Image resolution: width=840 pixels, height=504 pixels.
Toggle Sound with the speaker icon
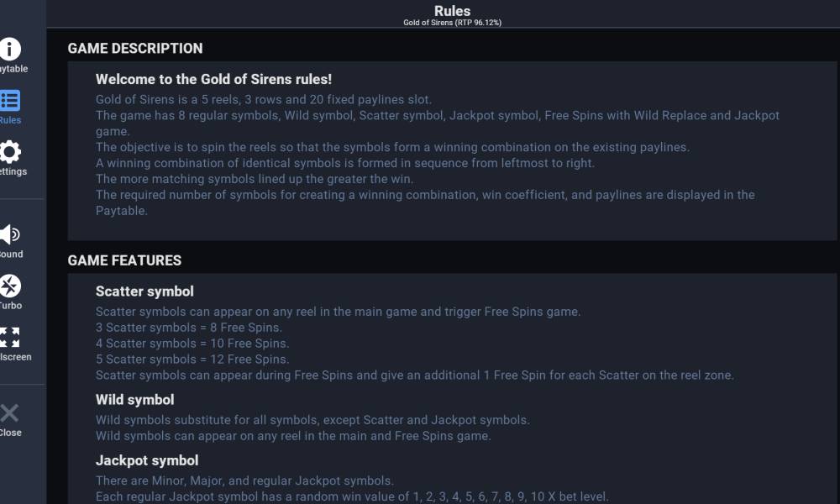[10, 234]
